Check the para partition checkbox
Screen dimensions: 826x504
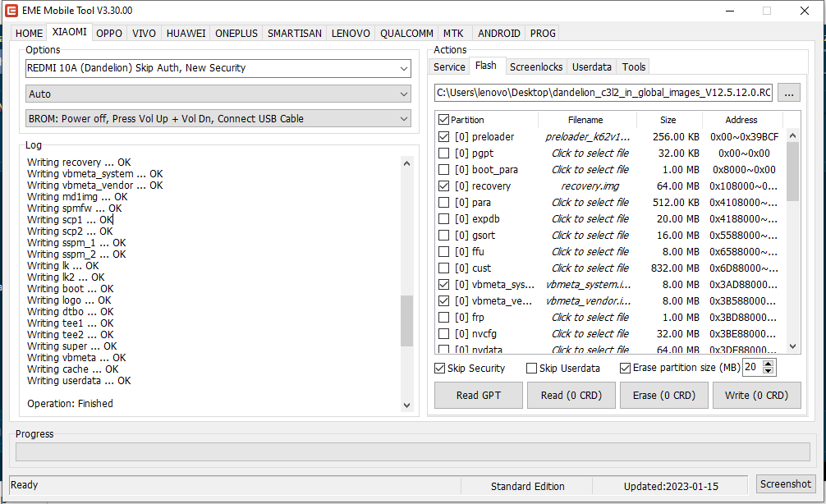[x=443, y=202]
